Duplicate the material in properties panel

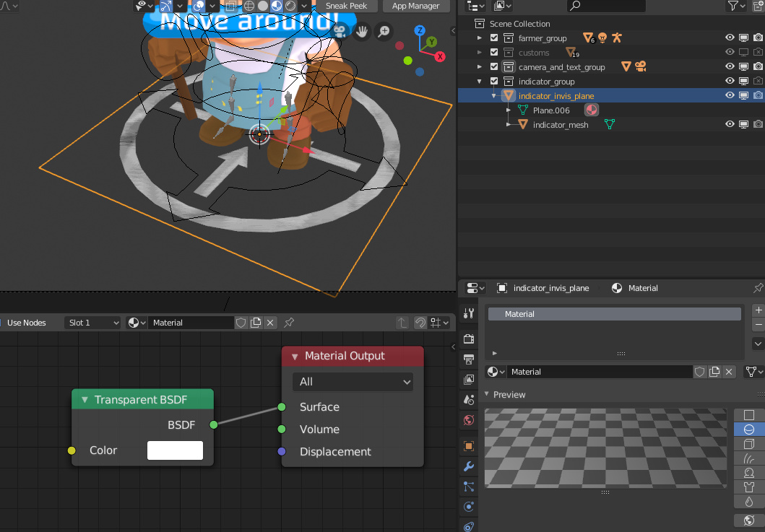click(x=714, y=372)
